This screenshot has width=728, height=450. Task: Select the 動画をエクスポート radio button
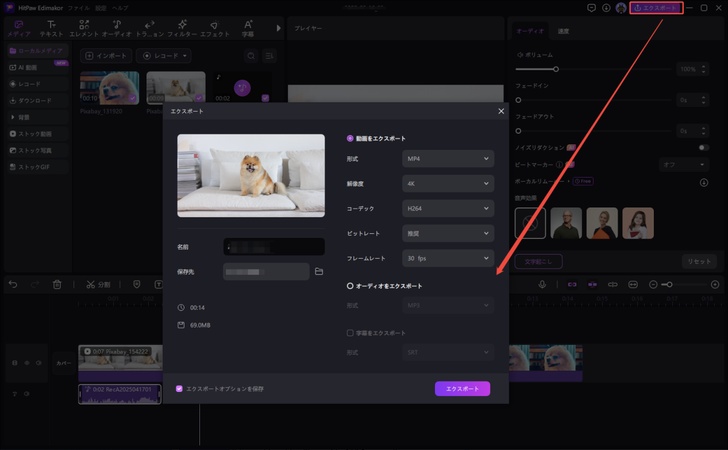click(350, 138)
